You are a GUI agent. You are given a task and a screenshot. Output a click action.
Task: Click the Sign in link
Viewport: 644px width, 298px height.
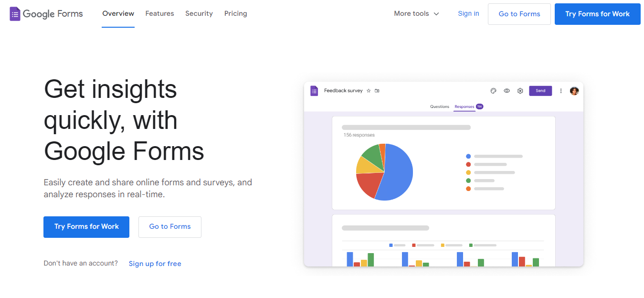[468, 13]
